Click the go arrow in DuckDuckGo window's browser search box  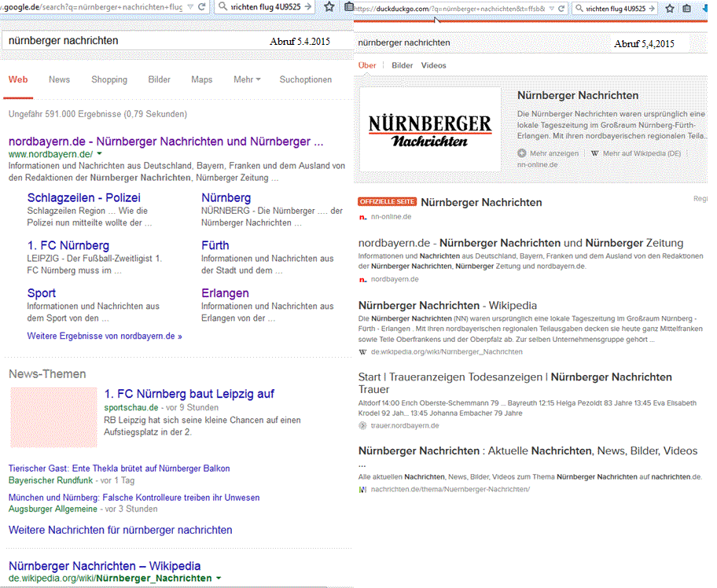click(652, 8)
